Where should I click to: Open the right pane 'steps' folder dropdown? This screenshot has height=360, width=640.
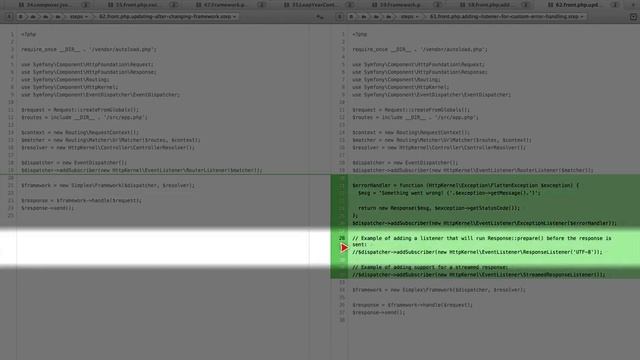409,17
